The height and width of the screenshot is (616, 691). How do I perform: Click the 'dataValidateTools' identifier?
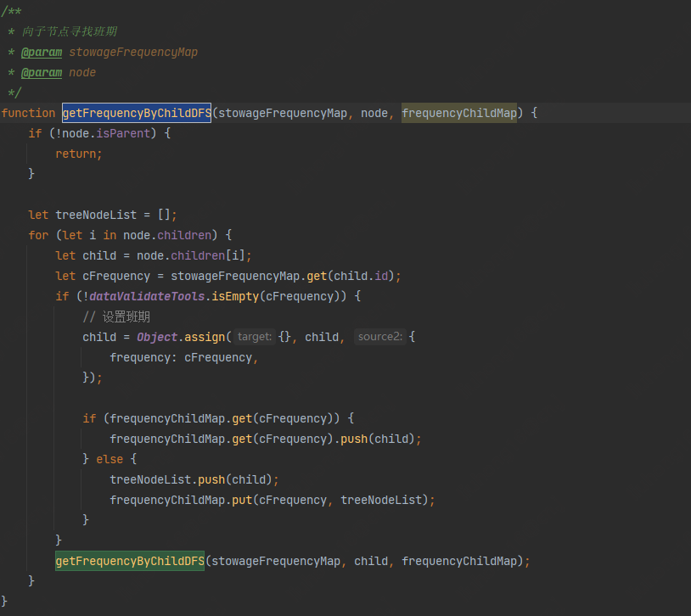point(147,296)
